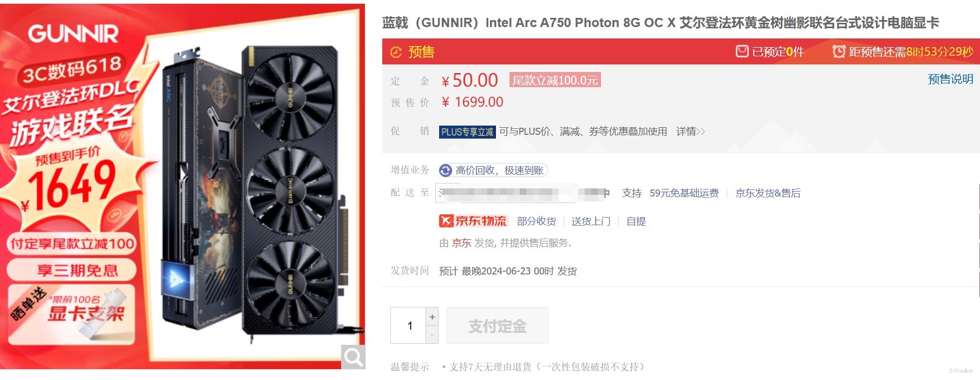The height and width of the screenshot is (380, 980).
Task: Increase quantity with the plus stepper
Action: 432,317
